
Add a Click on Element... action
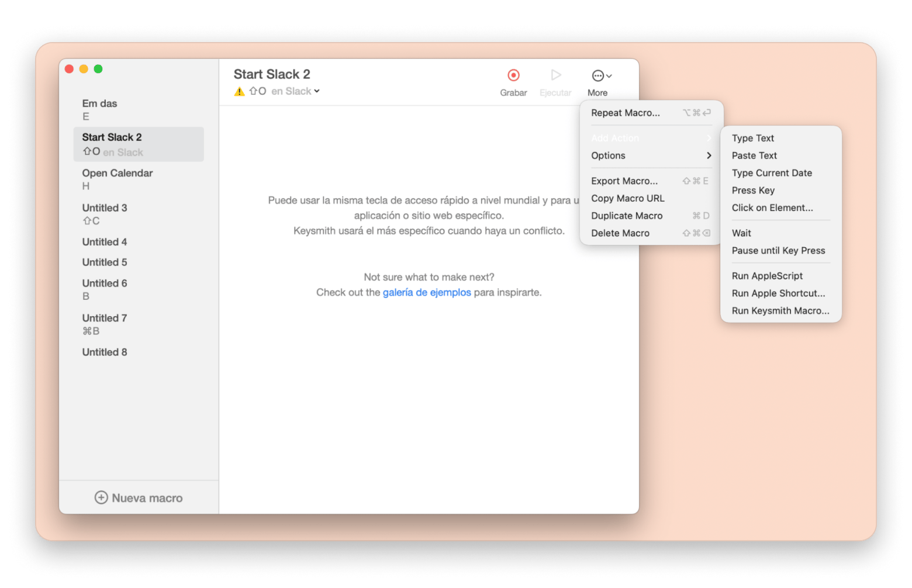tap(780, 208)
